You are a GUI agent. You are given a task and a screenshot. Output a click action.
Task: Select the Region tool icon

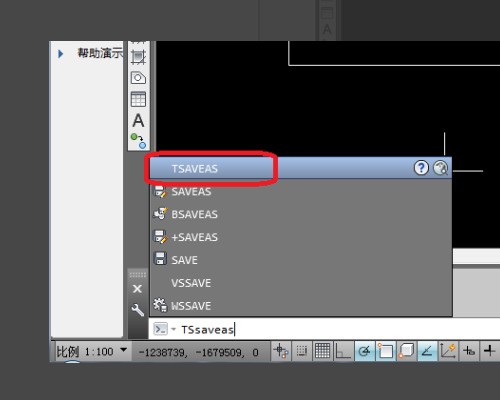coord(138,78)
